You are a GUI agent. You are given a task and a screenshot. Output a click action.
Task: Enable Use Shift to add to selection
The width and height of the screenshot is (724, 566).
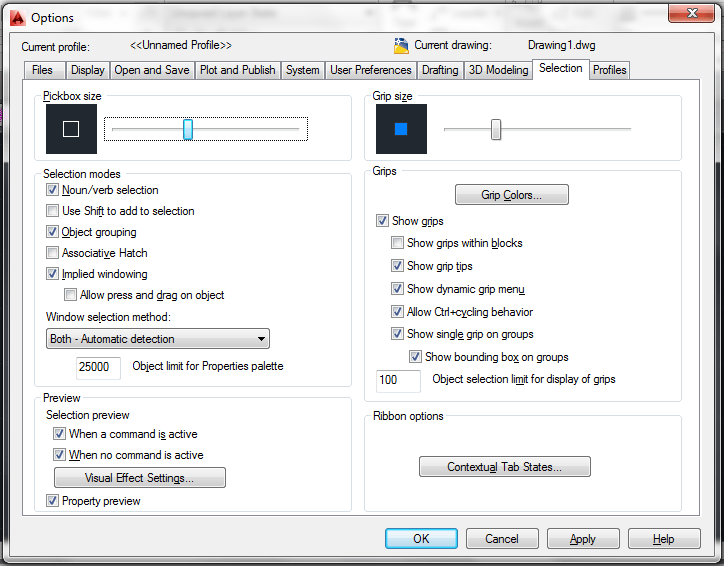pos(52,211)
